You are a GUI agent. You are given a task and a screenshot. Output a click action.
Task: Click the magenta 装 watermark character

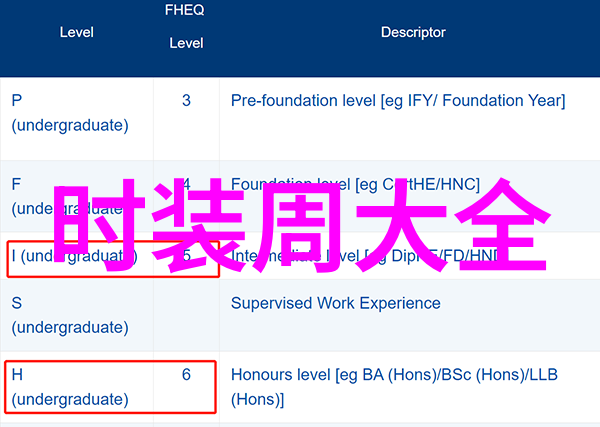pyautogui.click(x=199, y=225)
